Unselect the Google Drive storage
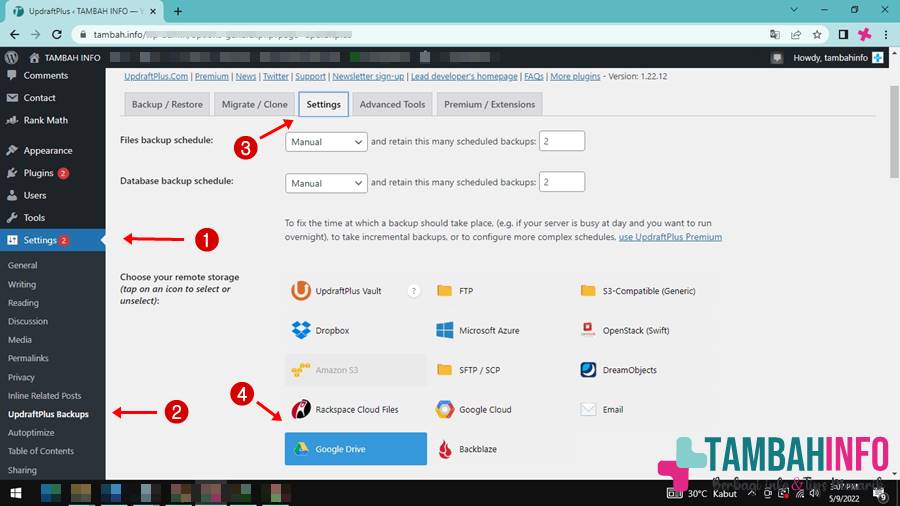 tap(356, 449)
